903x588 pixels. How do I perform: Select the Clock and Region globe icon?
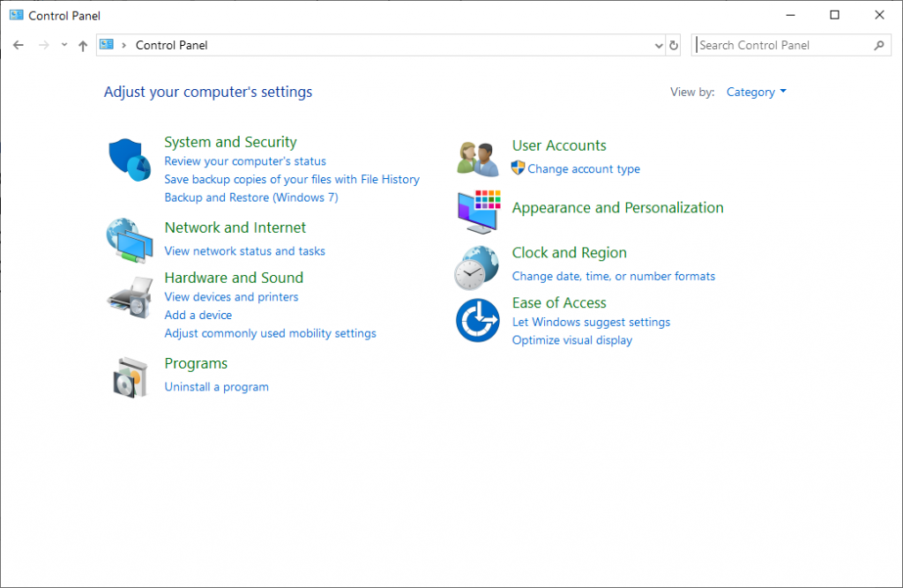pyautogui.click(x=477, y=267)
